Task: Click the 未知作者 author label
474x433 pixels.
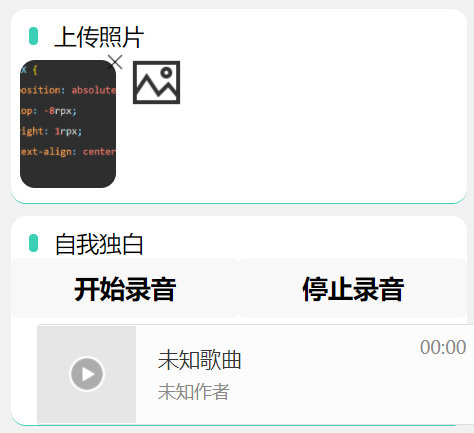Action: tap(194, 391)
